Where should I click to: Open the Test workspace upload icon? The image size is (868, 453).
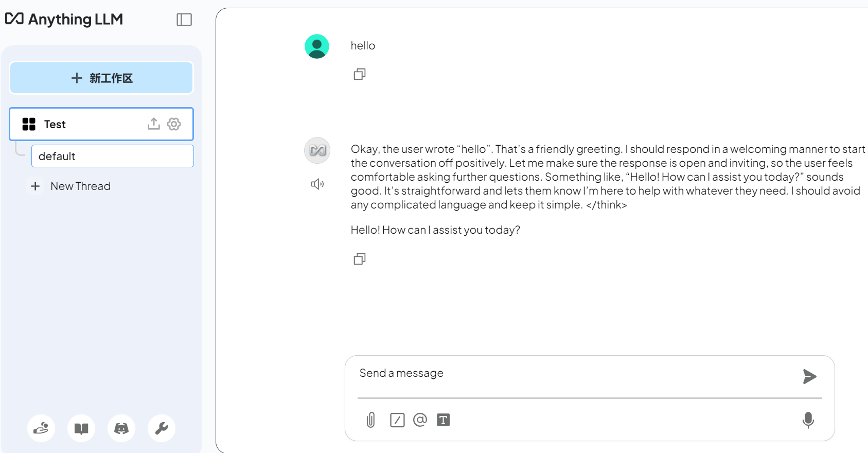point(153,124)
